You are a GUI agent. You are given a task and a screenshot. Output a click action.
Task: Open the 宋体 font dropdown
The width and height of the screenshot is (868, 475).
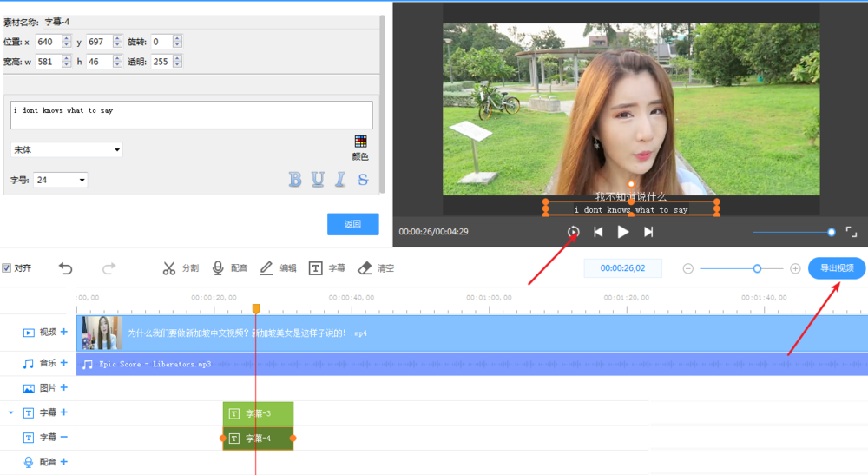67,149
